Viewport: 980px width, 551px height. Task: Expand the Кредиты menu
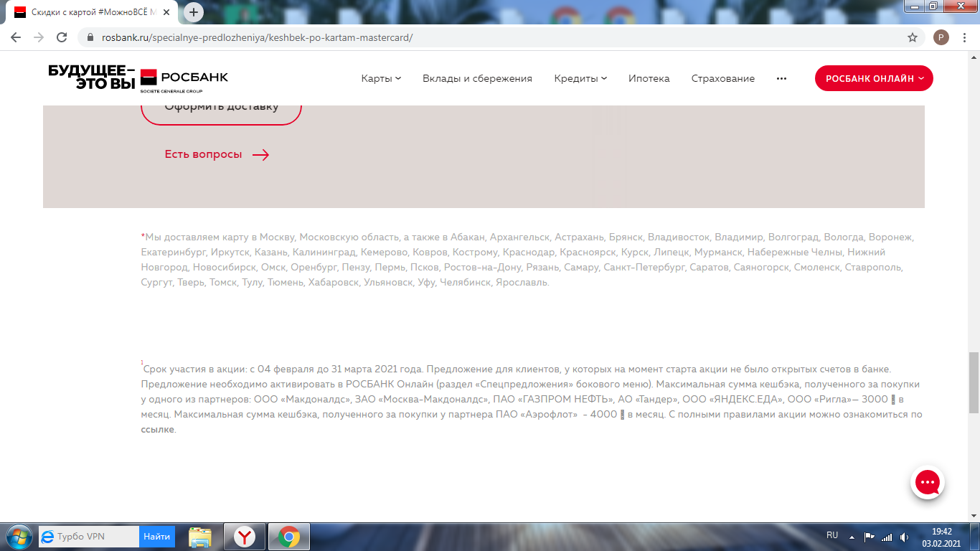(x=580, y=78)
